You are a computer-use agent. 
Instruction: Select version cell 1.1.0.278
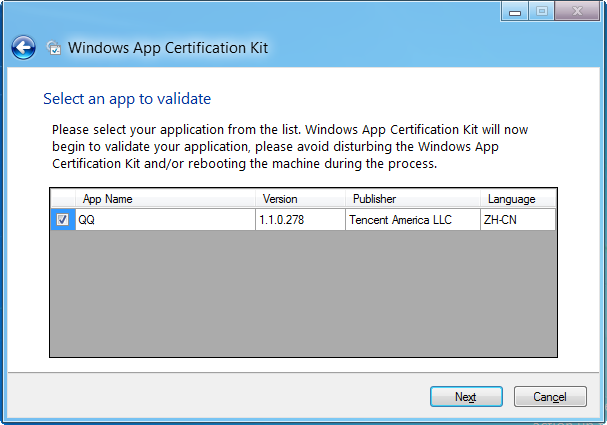[x=300, y=220]
